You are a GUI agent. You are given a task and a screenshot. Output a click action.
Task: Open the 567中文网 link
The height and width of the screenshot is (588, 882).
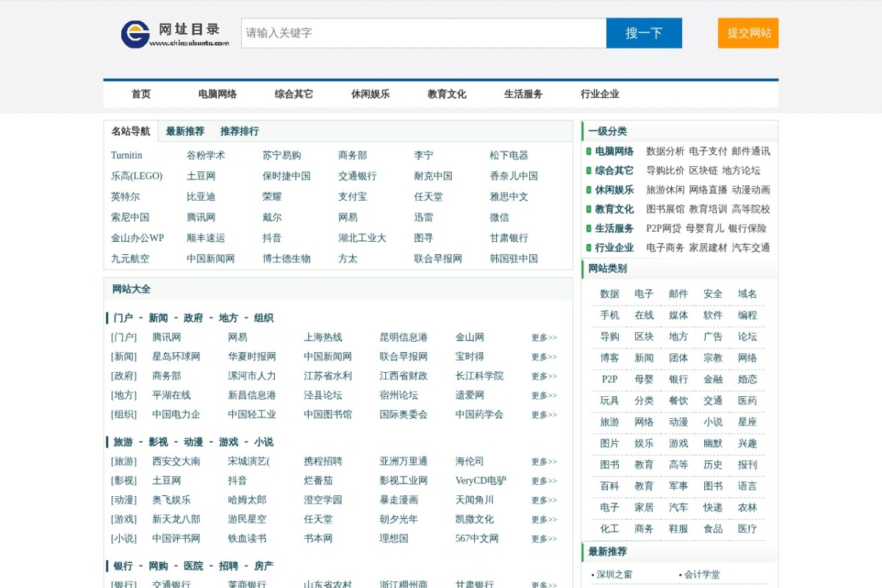477,539
